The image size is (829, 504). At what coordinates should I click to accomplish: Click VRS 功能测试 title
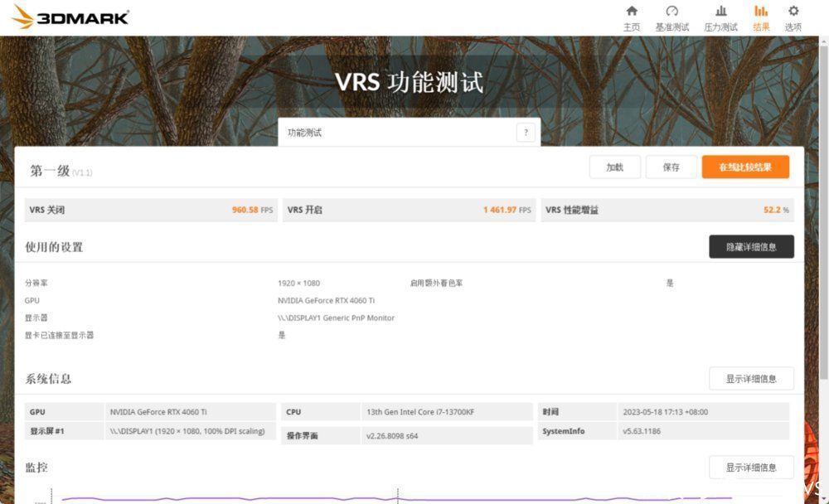(x=410, y=83)
